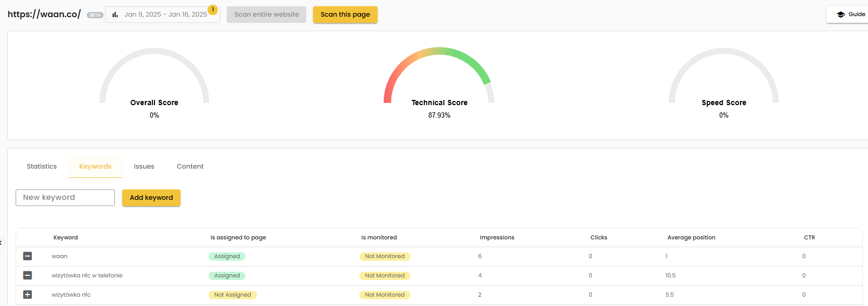Click the Speed Score gauge

pyautogui.click(x=724, y=75)
